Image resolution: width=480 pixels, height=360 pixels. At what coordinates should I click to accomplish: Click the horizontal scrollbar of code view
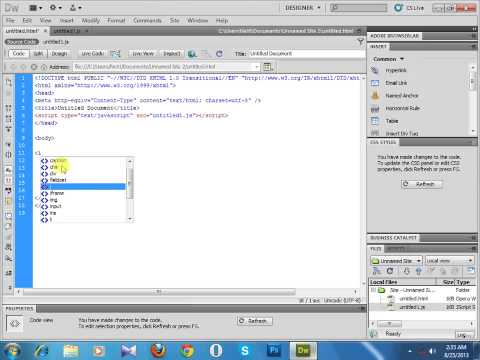[x=159, y=292]
